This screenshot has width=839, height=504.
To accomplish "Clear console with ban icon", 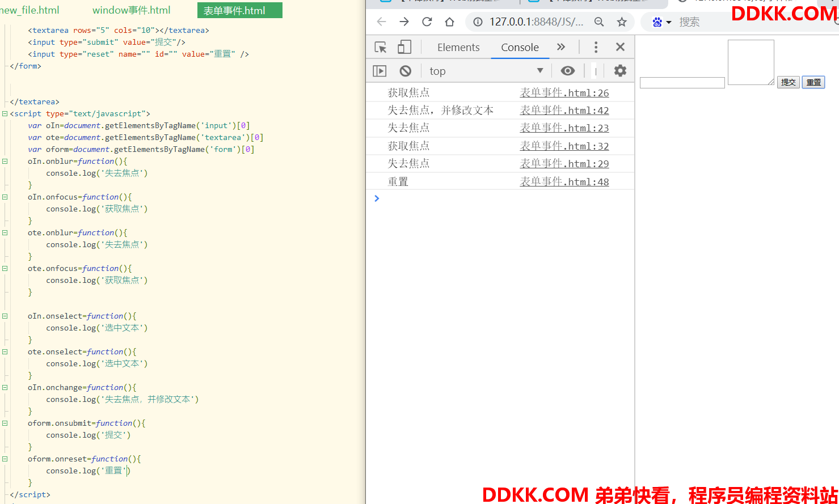I will (405, 71).
